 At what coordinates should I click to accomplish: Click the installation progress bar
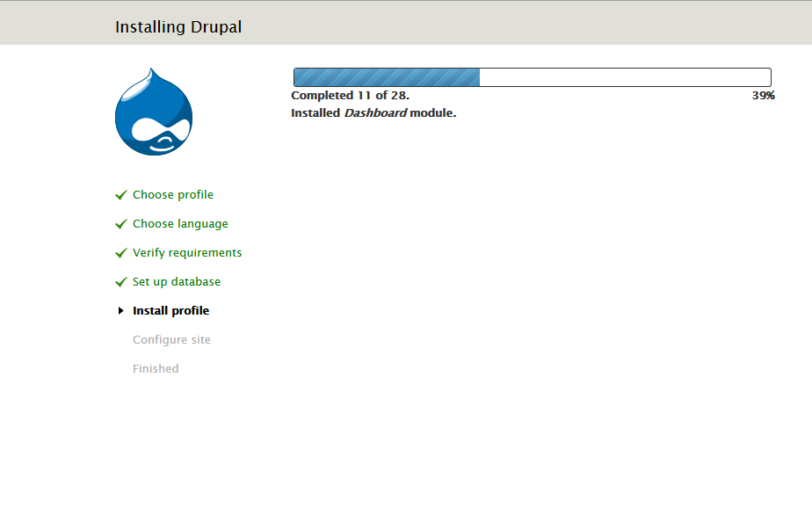pos(533,77)
